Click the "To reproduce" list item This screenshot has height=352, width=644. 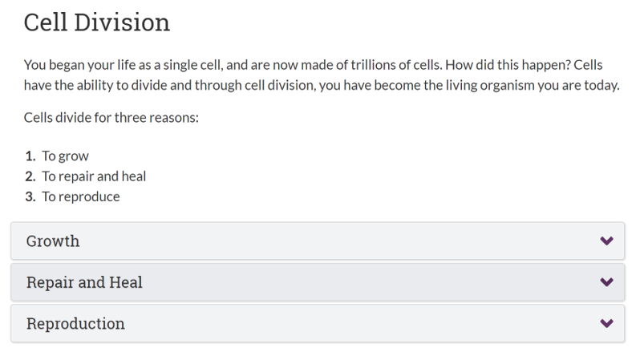(81, 196)
